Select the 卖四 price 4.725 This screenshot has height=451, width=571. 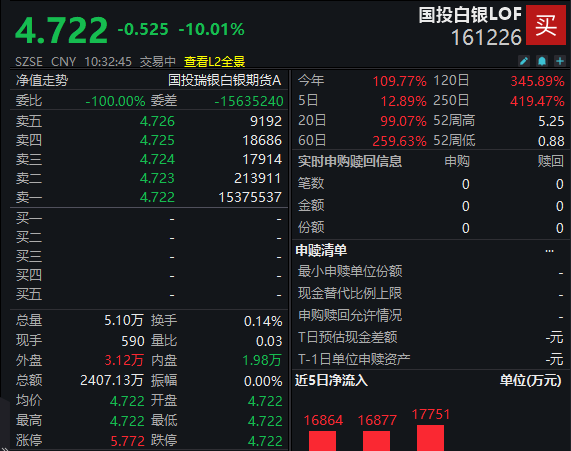pos(157,140)
